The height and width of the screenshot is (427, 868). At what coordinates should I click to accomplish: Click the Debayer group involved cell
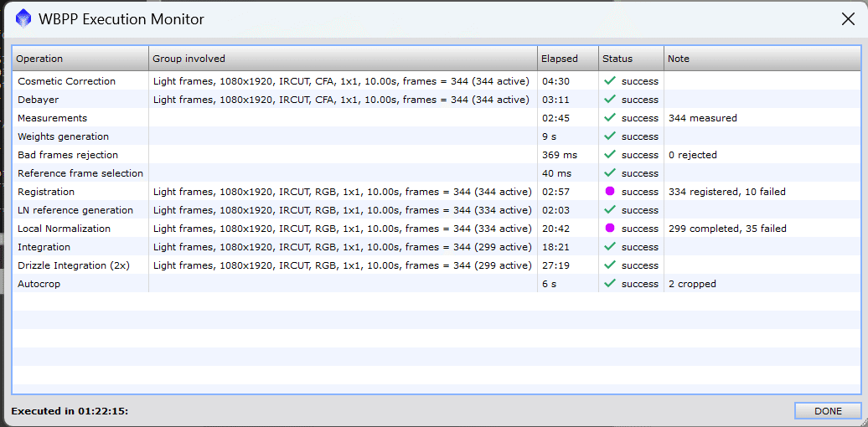tap(343, 100)
